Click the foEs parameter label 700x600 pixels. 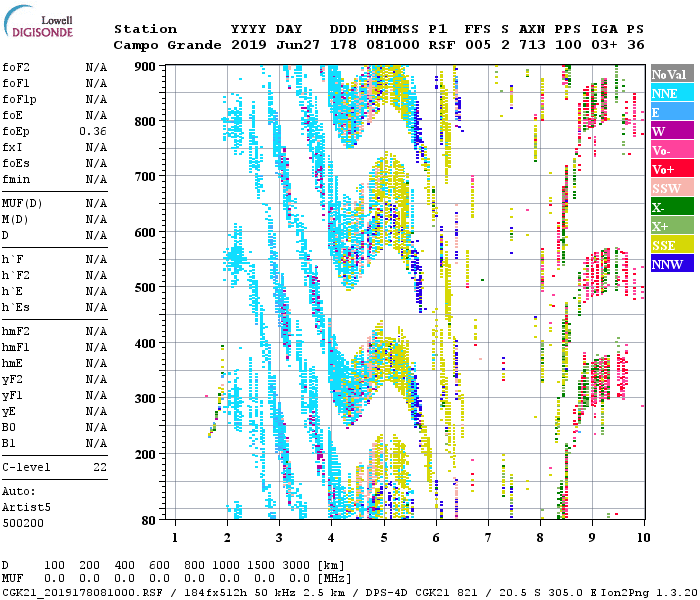point(16,163)
